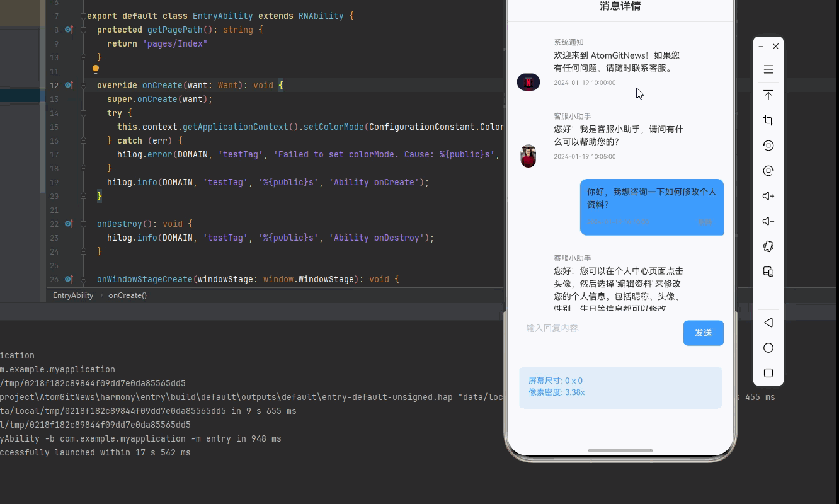Rotate the emulator clockwise
Viewport: 839px width, 504px height.
coord(768,170)
